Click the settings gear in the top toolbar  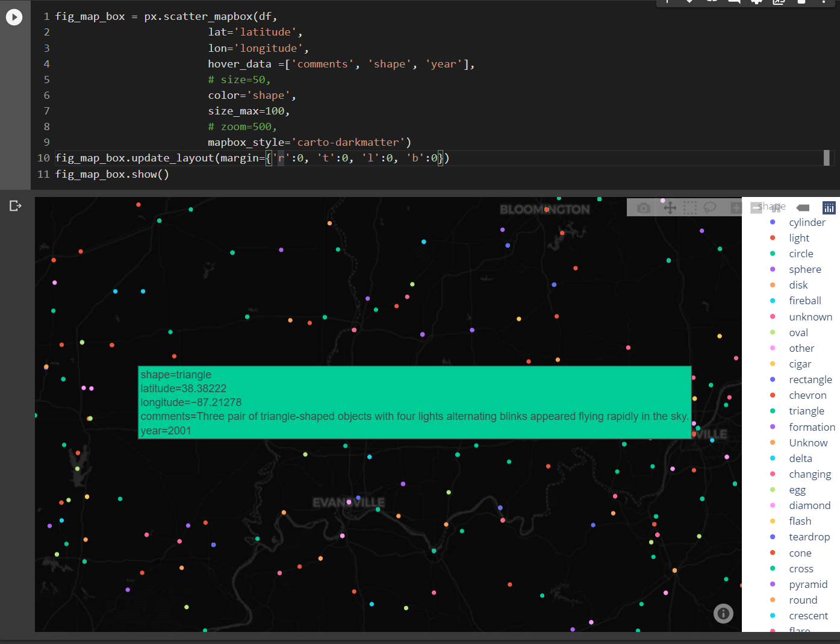coord(757,3)
